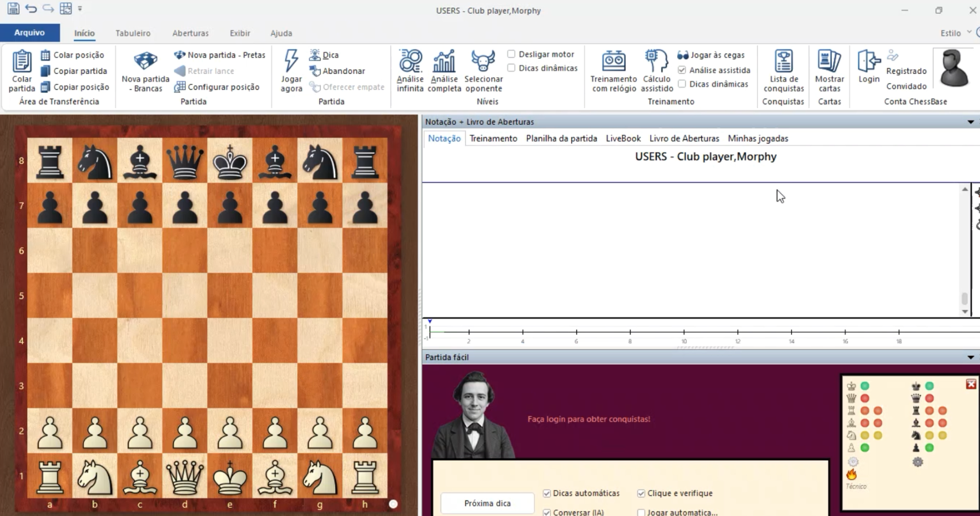Click the fire icon above Técnico
The width and height of the screenshot is (980, 516).
click(x=852, y=474)
